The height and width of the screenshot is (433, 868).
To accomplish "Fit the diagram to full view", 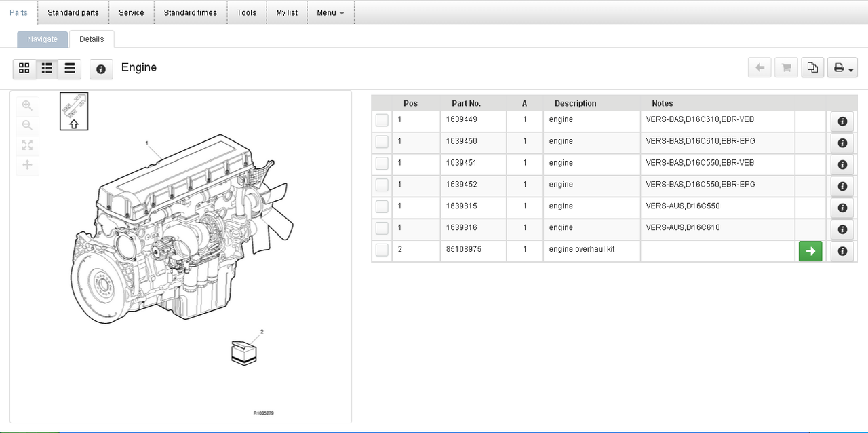I will pos(27,145).
